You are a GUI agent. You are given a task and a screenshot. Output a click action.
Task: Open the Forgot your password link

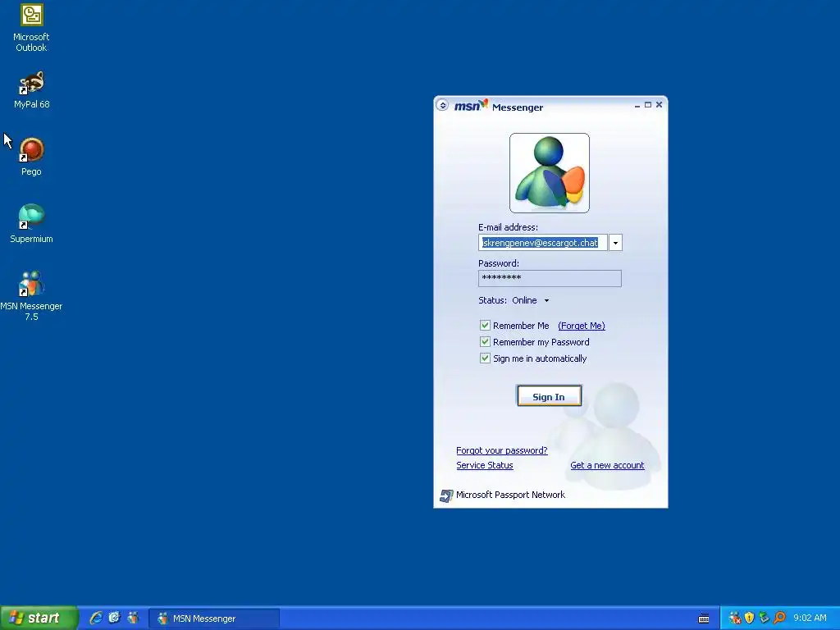(x=501, y=450)
